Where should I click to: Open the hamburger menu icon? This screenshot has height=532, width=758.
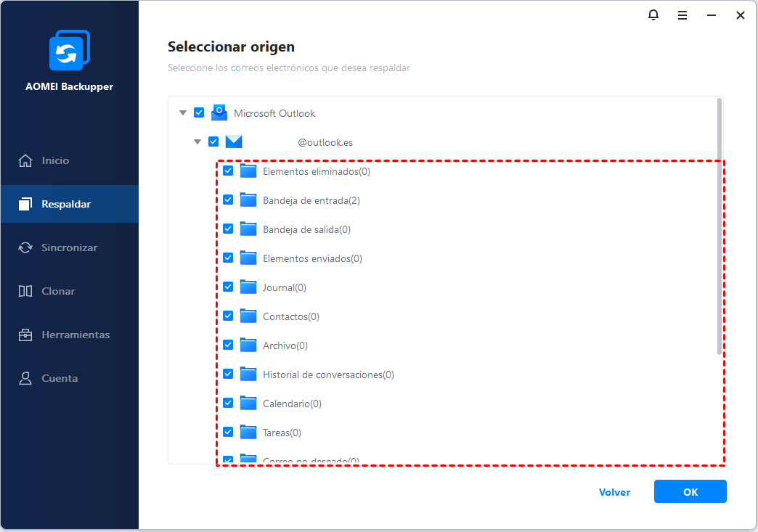coord(682,15)
